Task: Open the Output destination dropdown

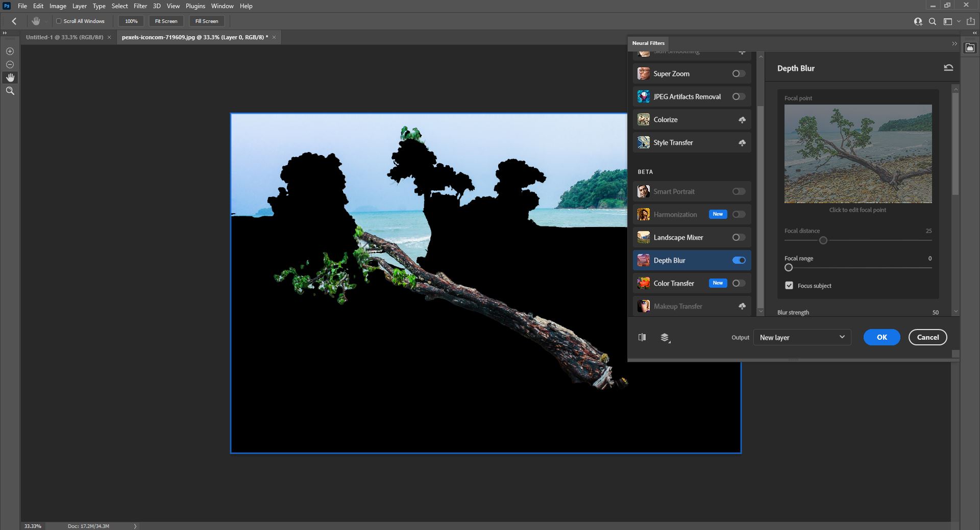Action: point(801,337)
